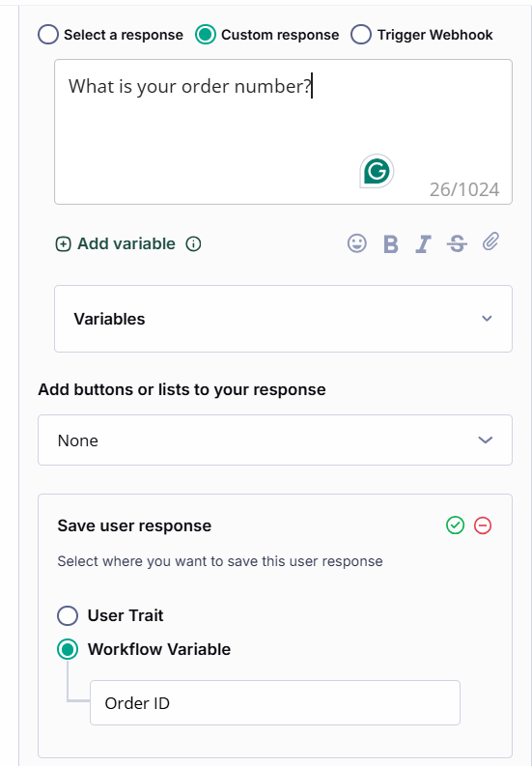Apply bold formatting
The image size is (532, 766).
tap(390, 243)
